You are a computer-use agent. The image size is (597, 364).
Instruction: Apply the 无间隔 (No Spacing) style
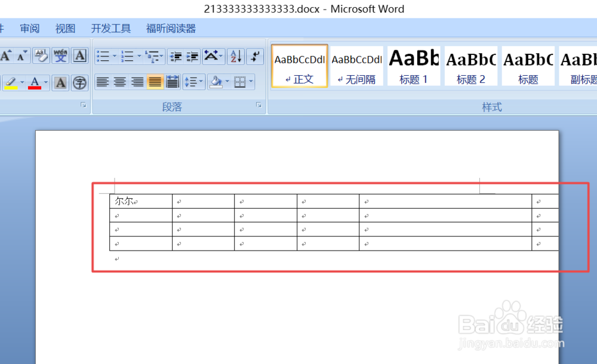coord(357,66)
